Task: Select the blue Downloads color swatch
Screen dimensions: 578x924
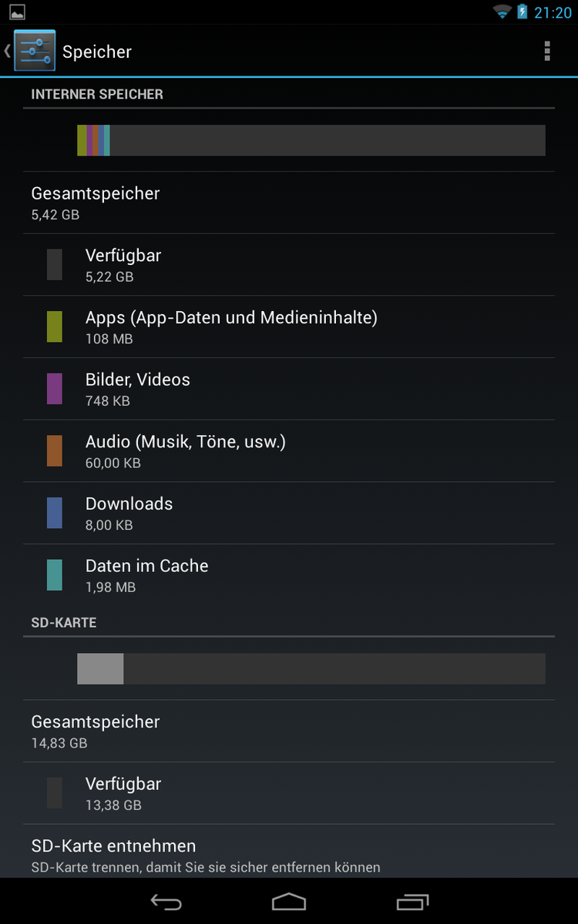Action: tap(54, 513)
